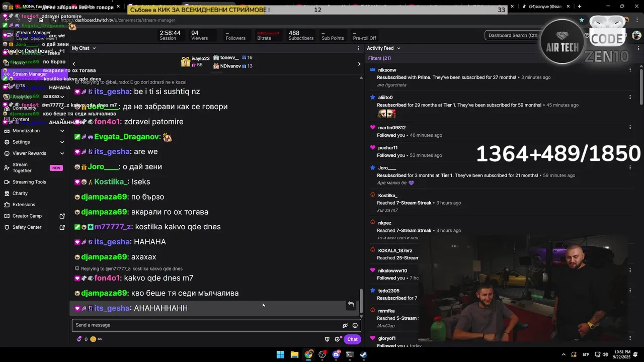The height and width of the screenshot is (362, 644).
Task: Open the celebration icon in chat input
Action: (x=345, y=325)
